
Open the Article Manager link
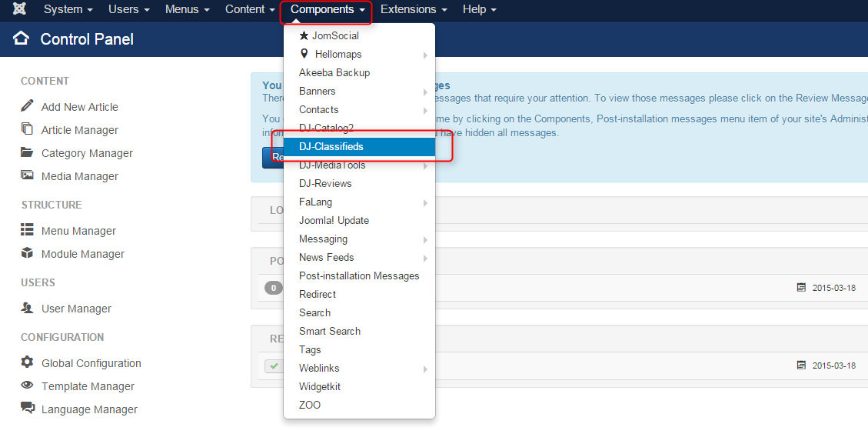[x=80, y=130]
